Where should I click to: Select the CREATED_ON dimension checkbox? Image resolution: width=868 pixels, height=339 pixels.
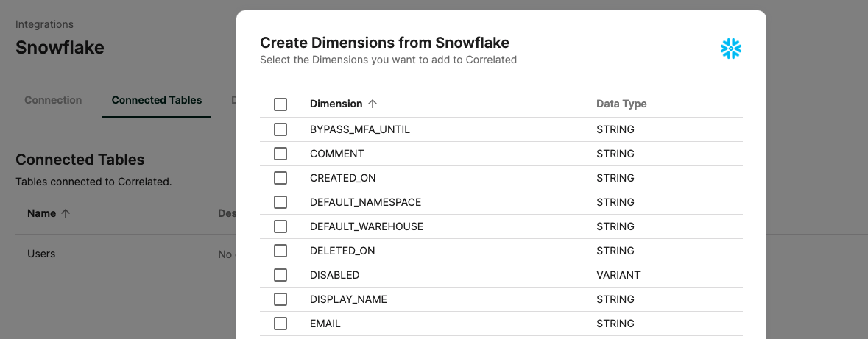[x=280, y=178]
